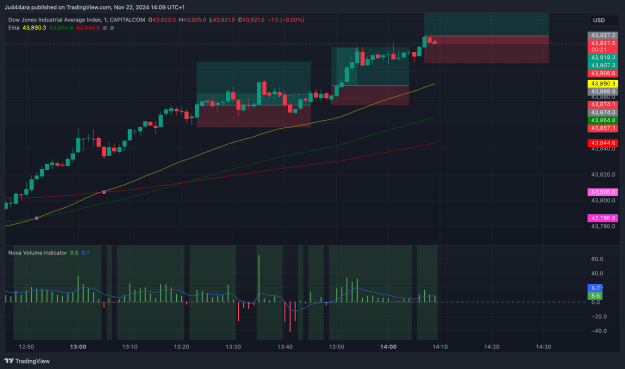Click the close price value C43,921.5
Screen dimensions: 625x369
pos(251,20)
